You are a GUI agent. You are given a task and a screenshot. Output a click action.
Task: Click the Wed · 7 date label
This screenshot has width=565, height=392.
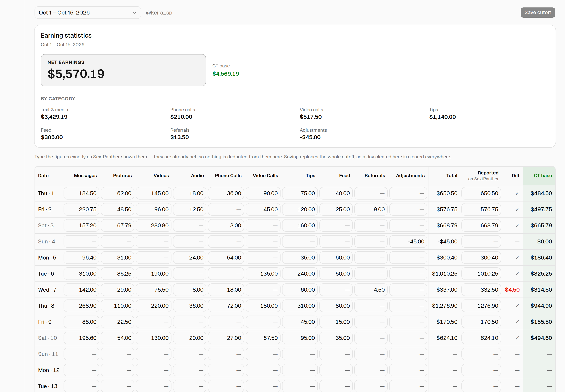47,290
